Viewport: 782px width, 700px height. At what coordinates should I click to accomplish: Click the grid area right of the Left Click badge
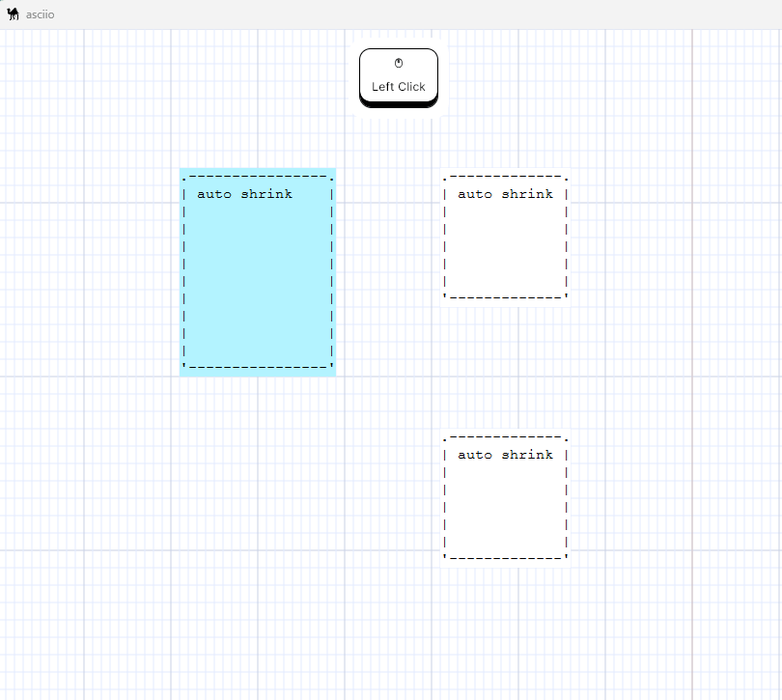[x=531, y=77]
